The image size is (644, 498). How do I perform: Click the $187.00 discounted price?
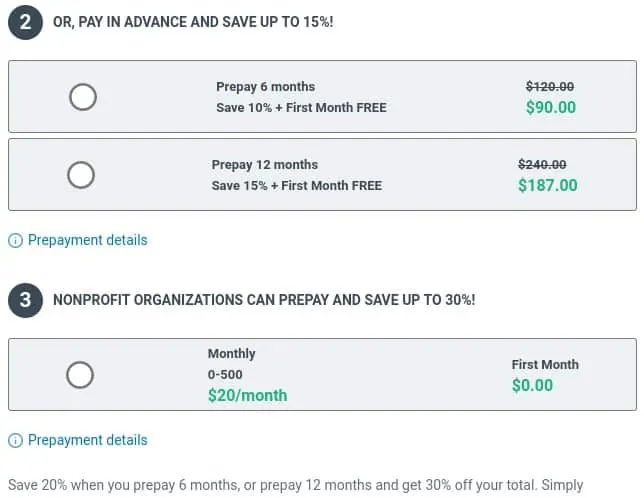click(547, 186)
